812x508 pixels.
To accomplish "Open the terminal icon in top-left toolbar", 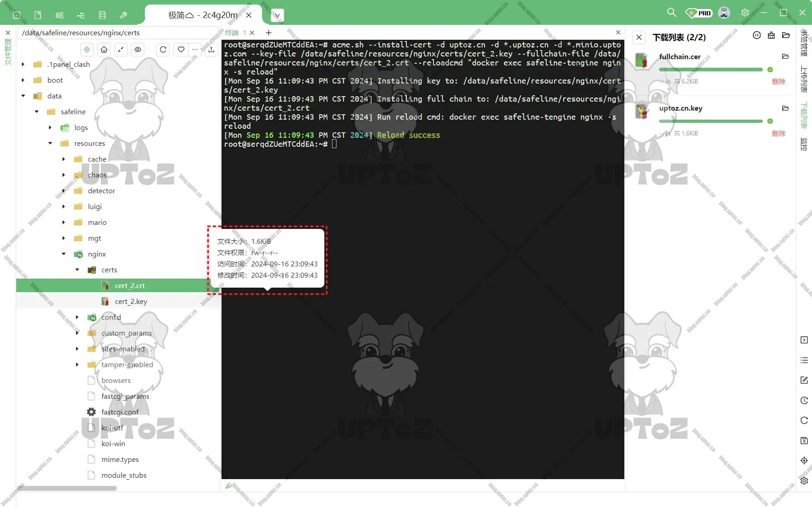I will click(17, 15).
